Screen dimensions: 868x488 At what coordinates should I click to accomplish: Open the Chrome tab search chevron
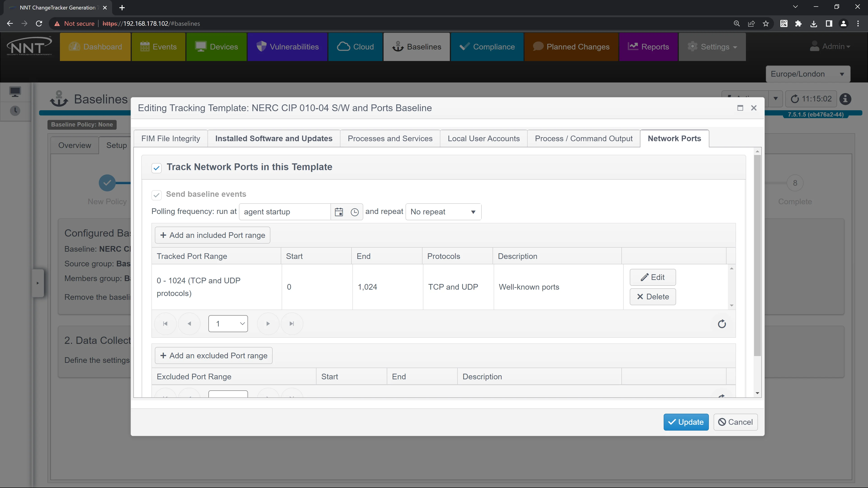[795, 7]
